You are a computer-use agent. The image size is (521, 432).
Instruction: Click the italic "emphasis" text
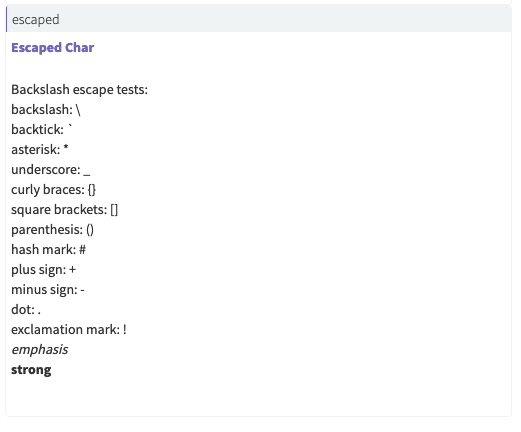[x=40, y=350]
